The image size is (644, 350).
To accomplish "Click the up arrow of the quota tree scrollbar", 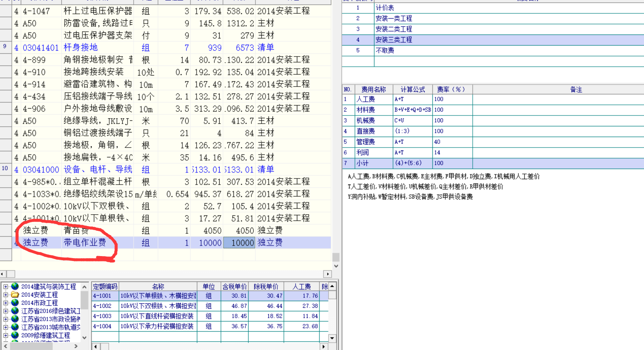I will 84,287.
